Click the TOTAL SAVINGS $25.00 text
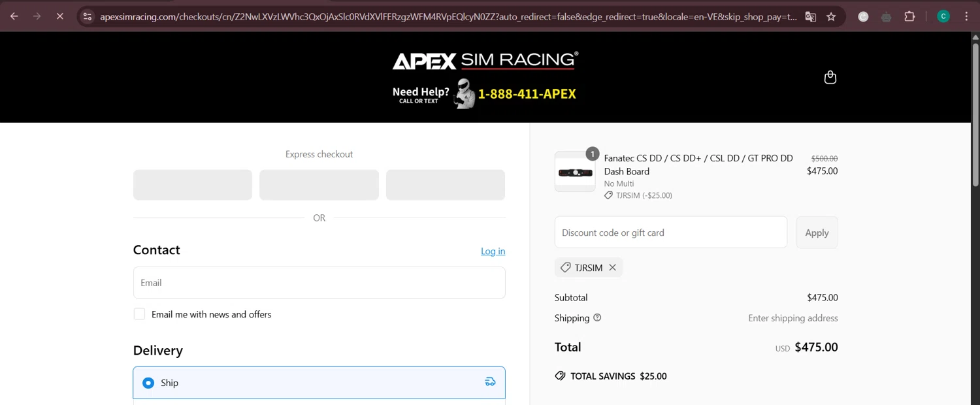Image resolution: width=980 pixels, height=405 pixels. [x=619, y=376]
